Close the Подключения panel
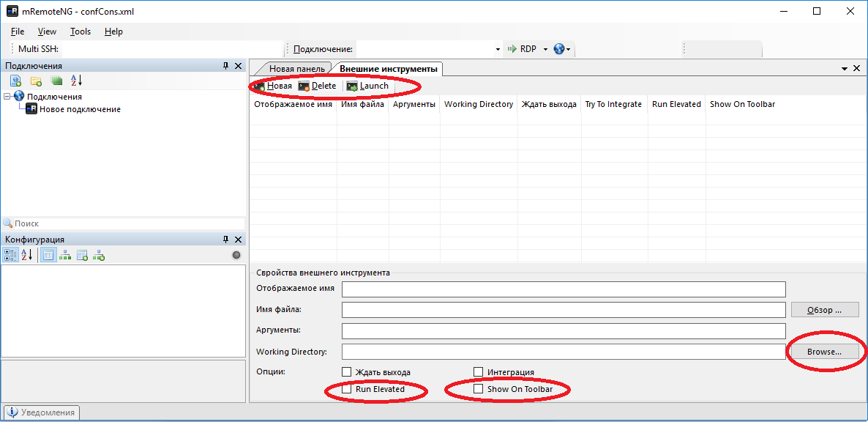868x422 pixels. (x=238, y=66)
